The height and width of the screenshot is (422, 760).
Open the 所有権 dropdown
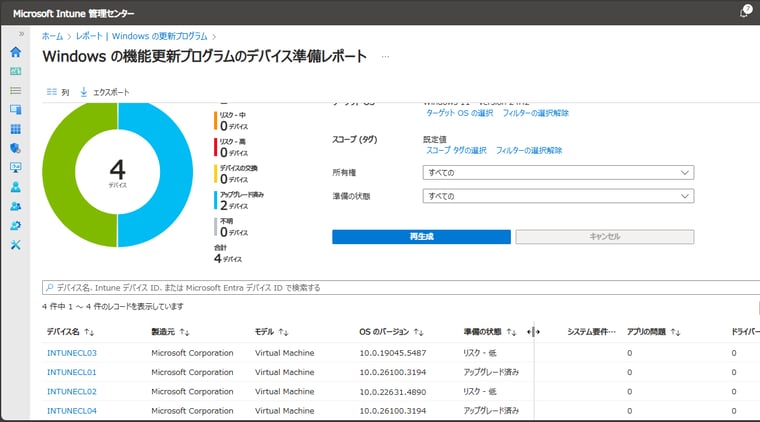click(x=558, y=172)
